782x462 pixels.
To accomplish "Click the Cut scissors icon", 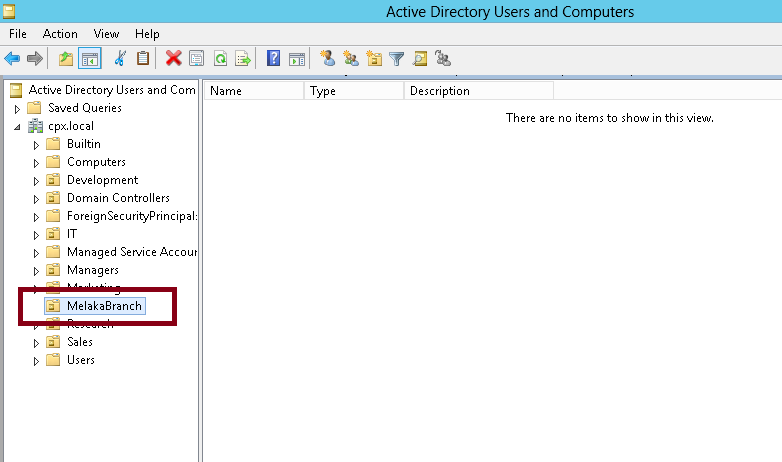I will click(x=120, y=58).
